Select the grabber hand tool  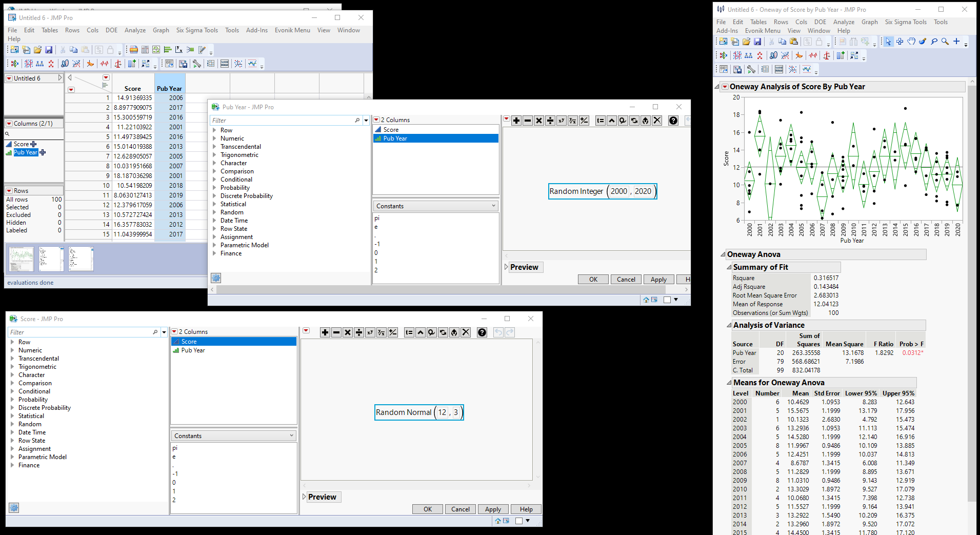coord(911,42)
